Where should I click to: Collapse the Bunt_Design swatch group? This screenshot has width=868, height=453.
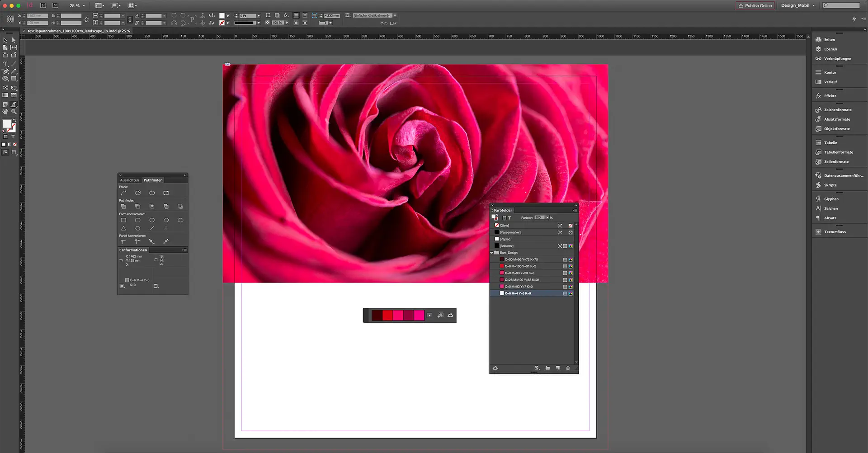491,252
